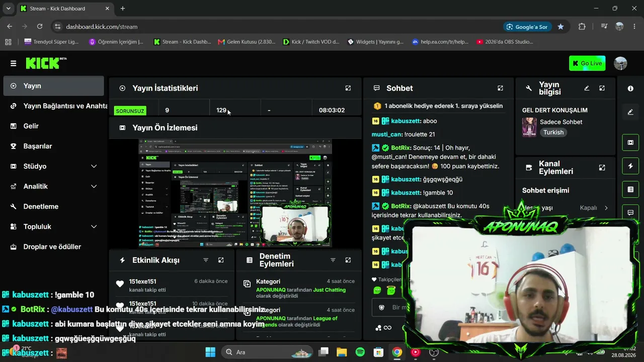
Task: Expand the Stüdyo sidebar section
Action: [x=53, y=166]
